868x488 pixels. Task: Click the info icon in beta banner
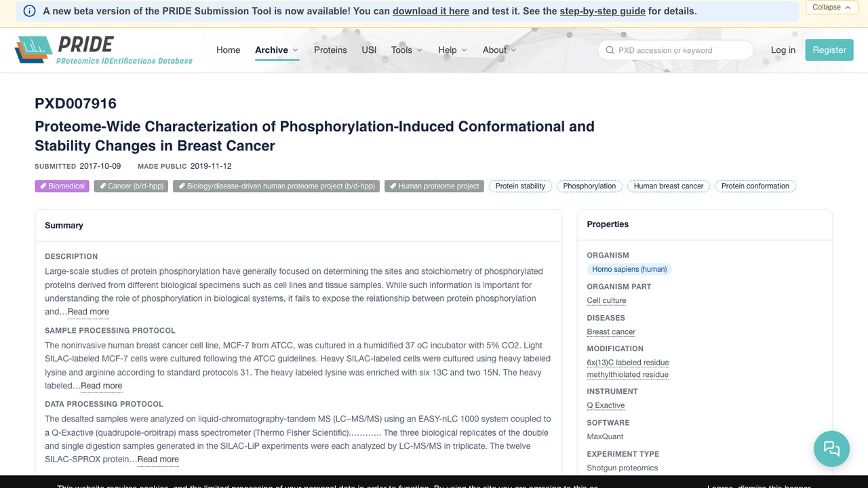(x=29, y=11)
